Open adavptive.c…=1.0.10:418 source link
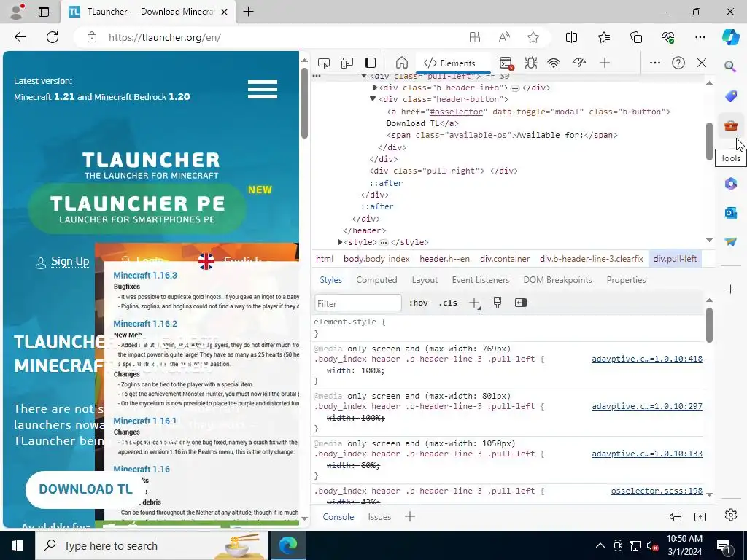 (646, 359)
